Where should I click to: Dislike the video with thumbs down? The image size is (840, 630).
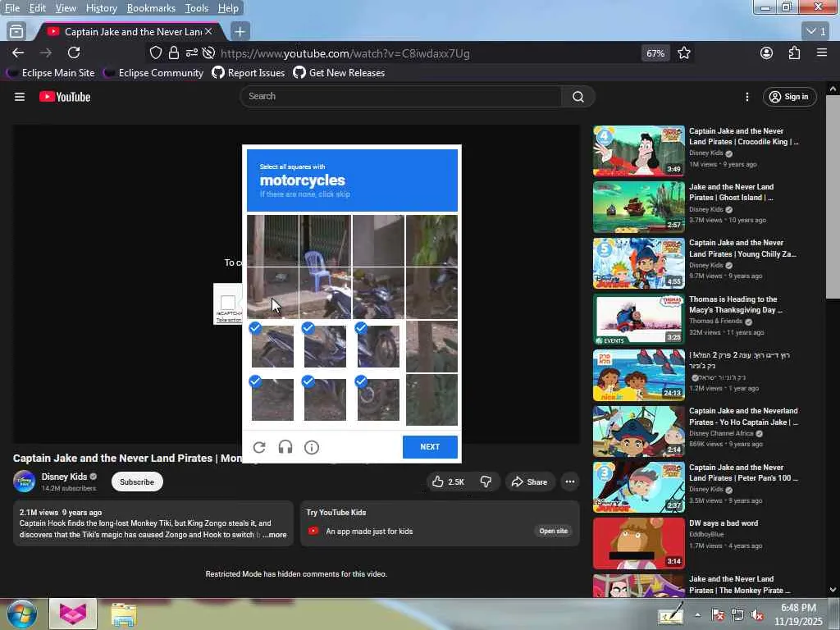pos(486,482)
